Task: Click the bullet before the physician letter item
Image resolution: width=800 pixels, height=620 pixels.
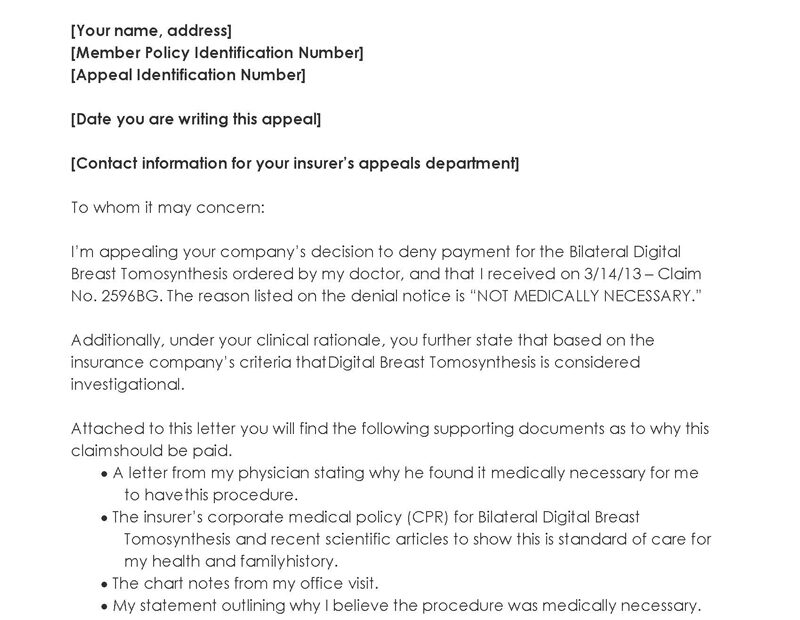Action: pos(105,473)
